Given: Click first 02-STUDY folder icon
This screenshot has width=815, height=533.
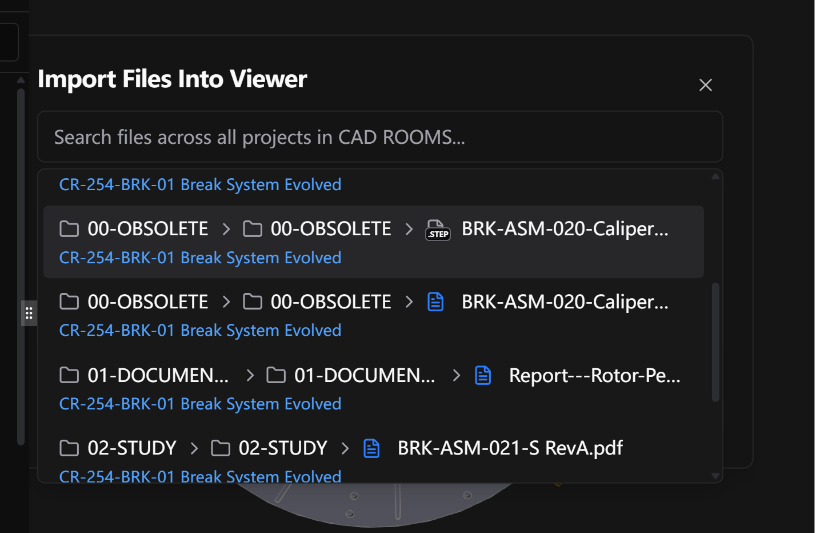Looking at the screenshot, I should coord(69,448).
